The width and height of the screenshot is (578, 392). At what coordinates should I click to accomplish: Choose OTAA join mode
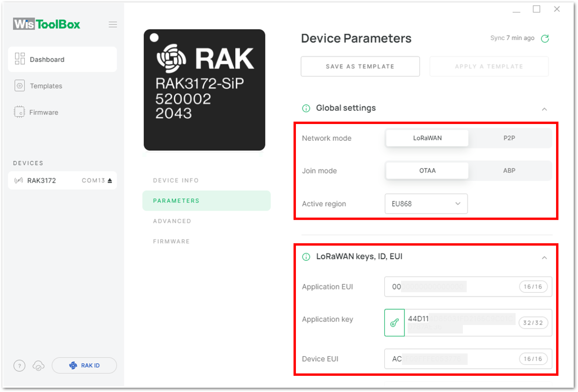point(427,171)
